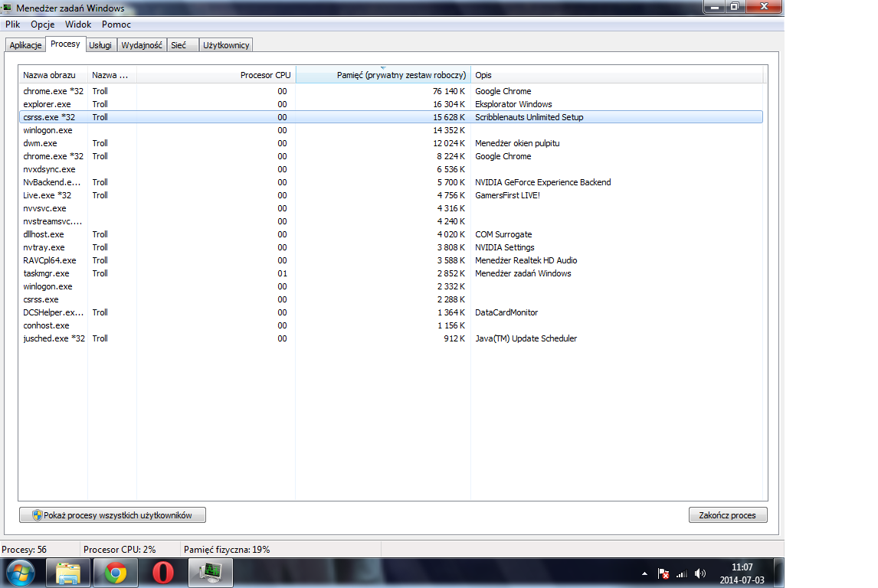The width and height of the screenshot is (878, 588).
Task: Sort by the Pamięć (prywatny zestaw roboczy) header
Action: [383, 75]
